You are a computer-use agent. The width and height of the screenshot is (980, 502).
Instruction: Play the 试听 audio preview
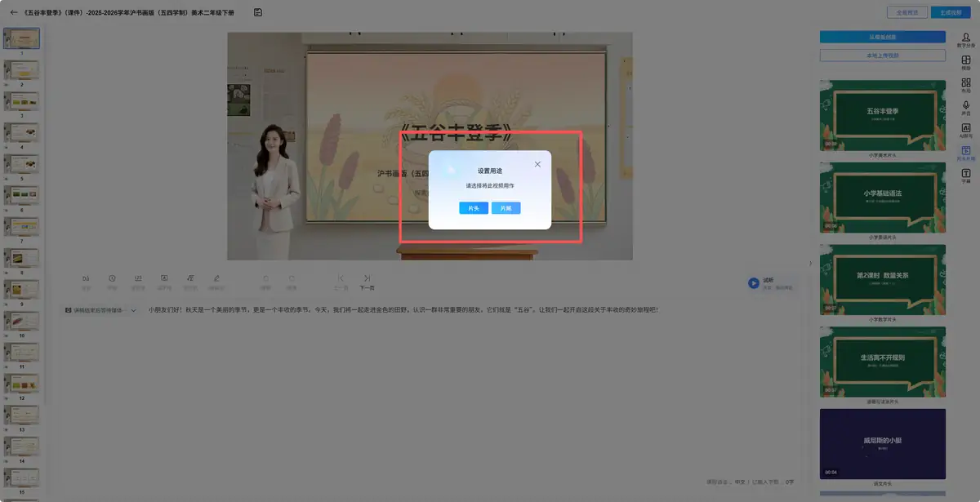tap(753, 283)
